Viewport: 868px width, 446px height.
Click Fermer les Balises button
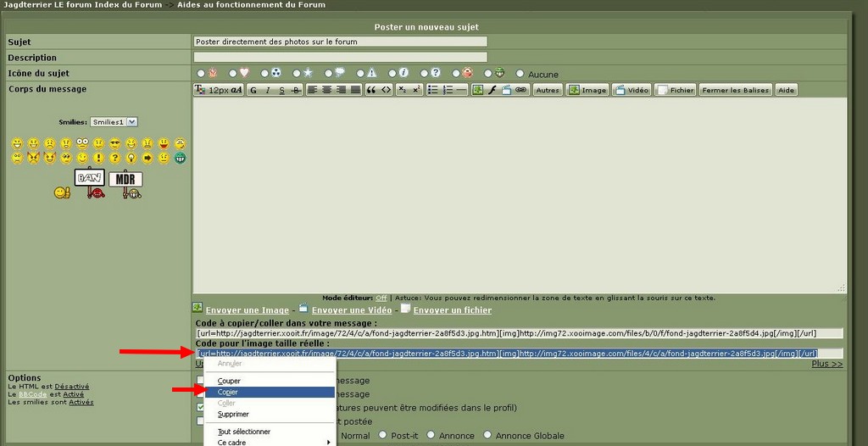[x=736, y=90]
